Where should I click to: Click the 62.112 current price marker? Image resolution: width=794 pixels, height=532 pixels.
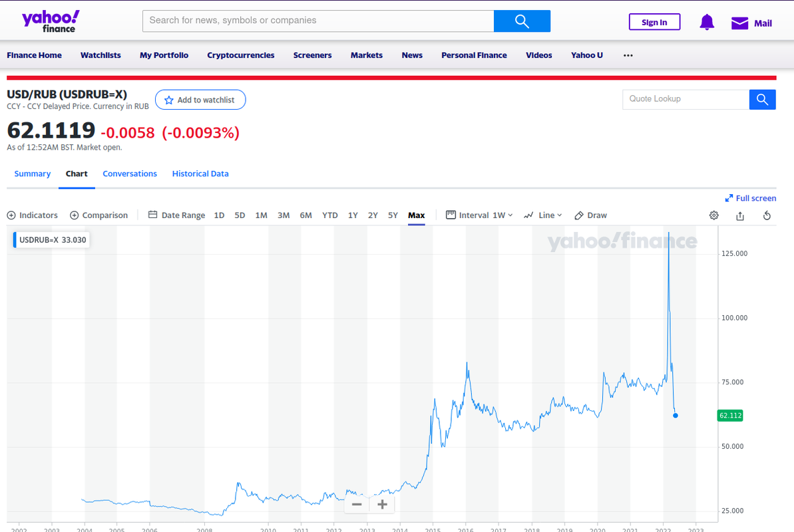[x=730, y=416]
